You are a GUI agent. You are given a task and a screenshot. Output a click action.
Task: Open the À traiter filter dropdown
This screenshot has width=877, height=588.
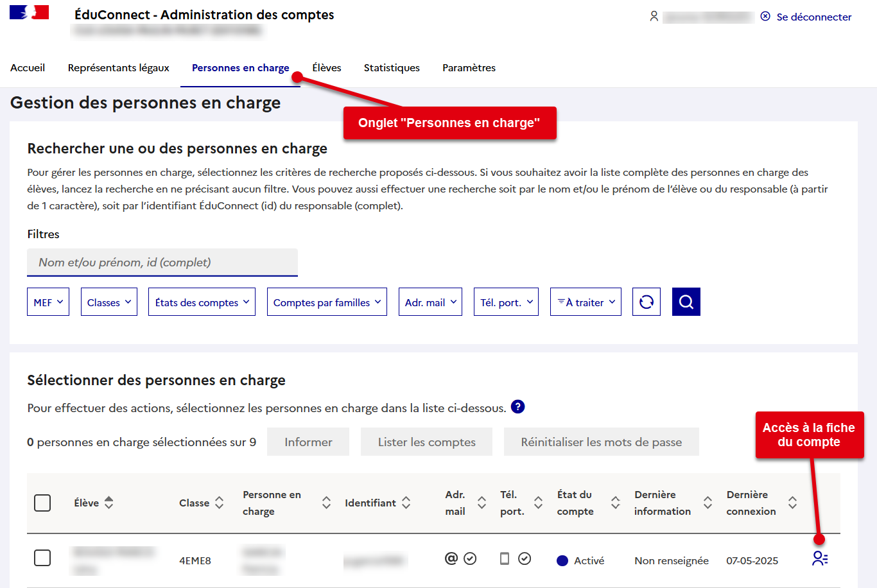[586, 302]
